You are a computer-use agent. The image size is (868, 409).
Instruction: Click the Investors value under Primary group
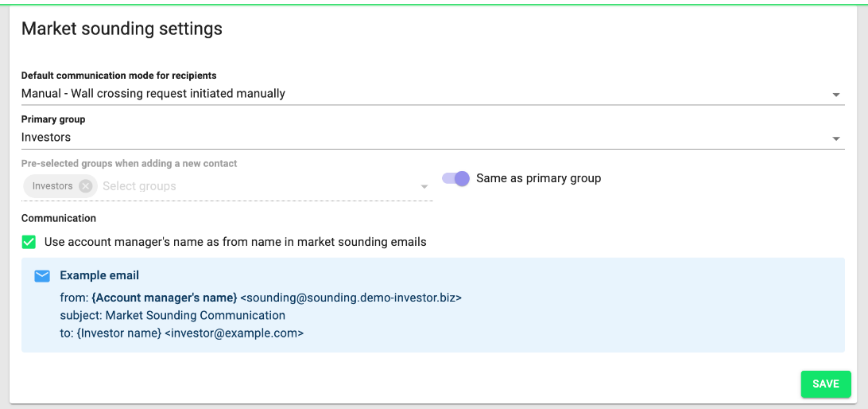point(46,137)
